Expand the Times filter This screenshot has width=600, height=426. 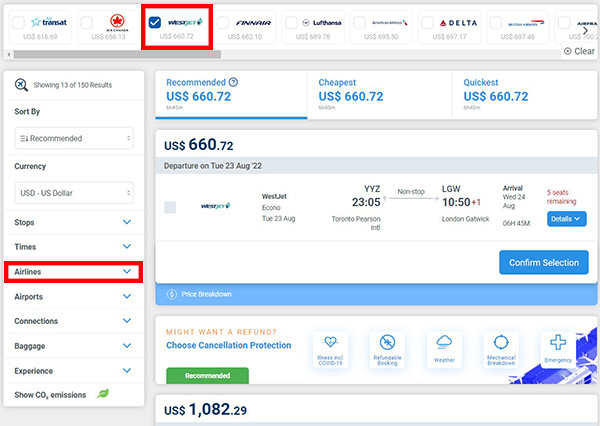pyautogui.click(x=73, y=246)
